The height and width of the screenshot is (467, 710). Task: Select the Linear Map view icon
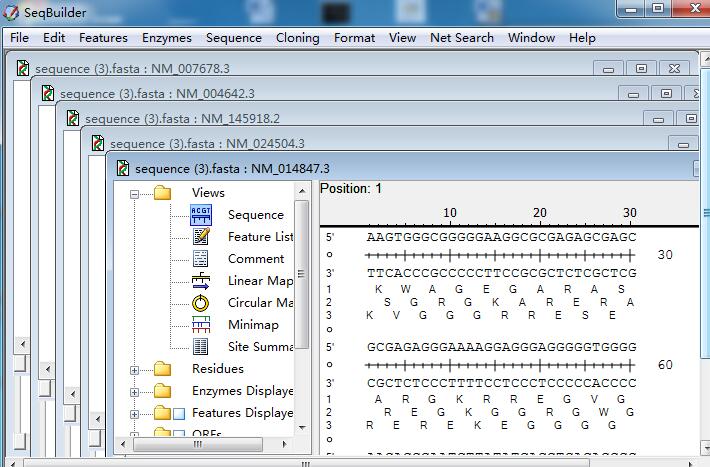pyautogui.click(x=201, y=281)
